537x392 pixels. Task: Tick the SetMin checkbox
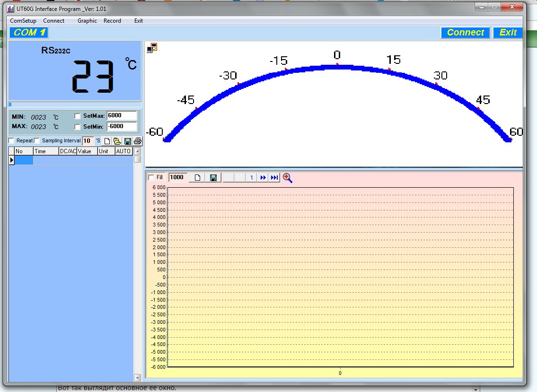tap(78, 127)
